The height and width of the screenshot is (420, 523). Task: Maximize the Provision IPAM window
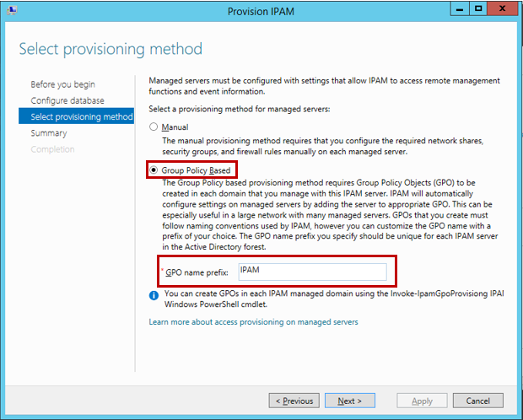pyautogui.click(x=478, y=9)
